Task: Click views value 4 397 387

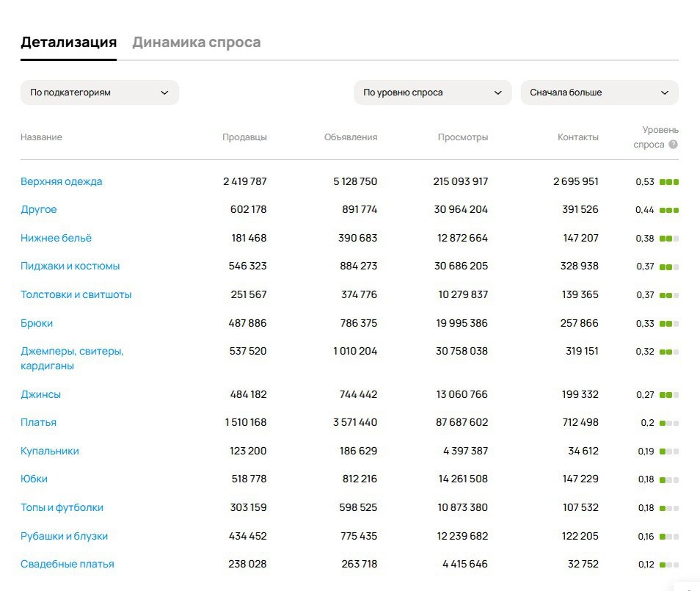Action: pos(465,452)
